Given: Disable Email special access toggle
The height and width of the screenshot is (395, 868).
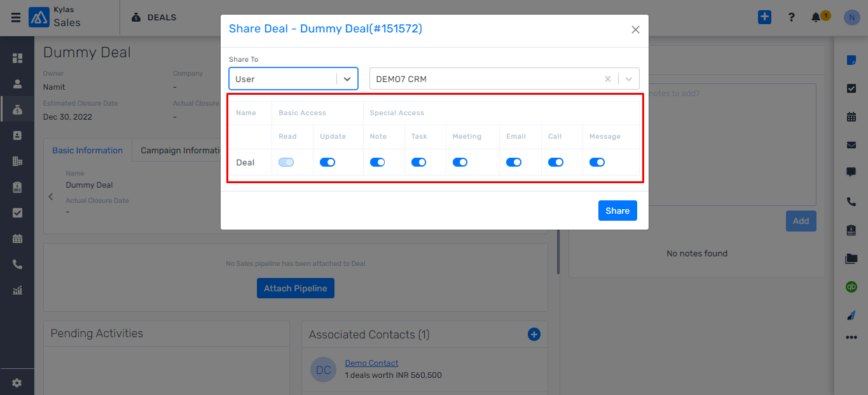Looking at the screenshot, I should click(514, 162).
